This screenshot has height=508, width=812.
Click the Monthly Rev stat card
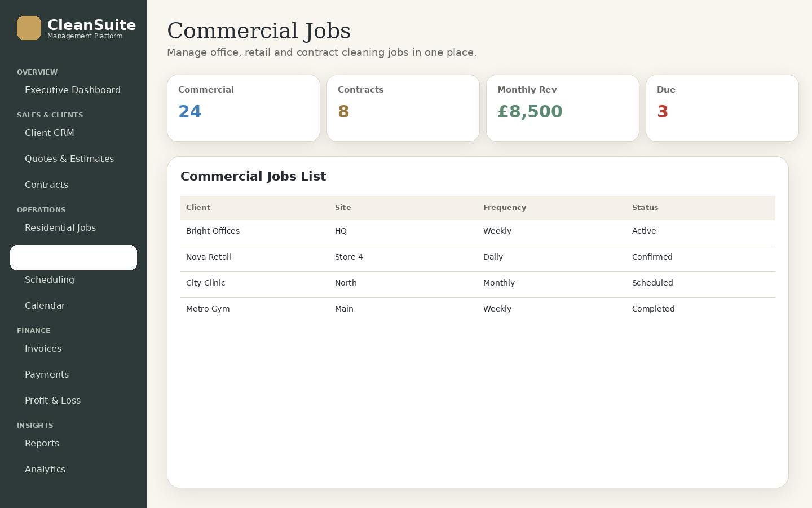pos(563,108)
